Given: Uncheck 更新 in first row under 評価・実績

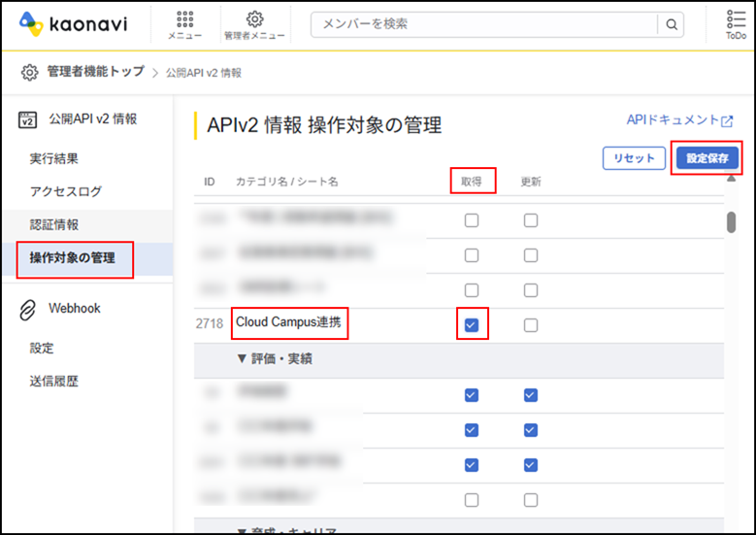Looking at the screenshot, I should 531,395.
